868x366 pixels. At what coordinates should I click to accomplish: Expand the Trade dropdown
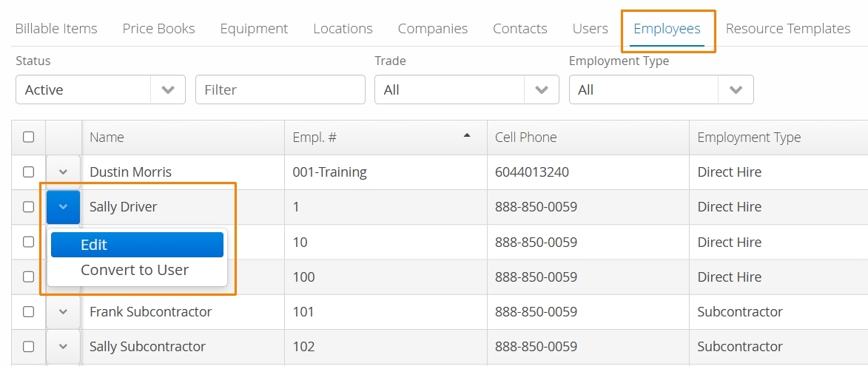(x=467, y=89)
